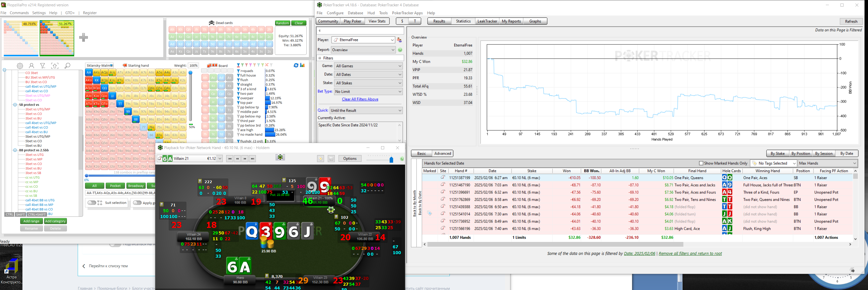Open the Report dropdown showing Overview
Screen dimensions: 868x290
point(363,50)
